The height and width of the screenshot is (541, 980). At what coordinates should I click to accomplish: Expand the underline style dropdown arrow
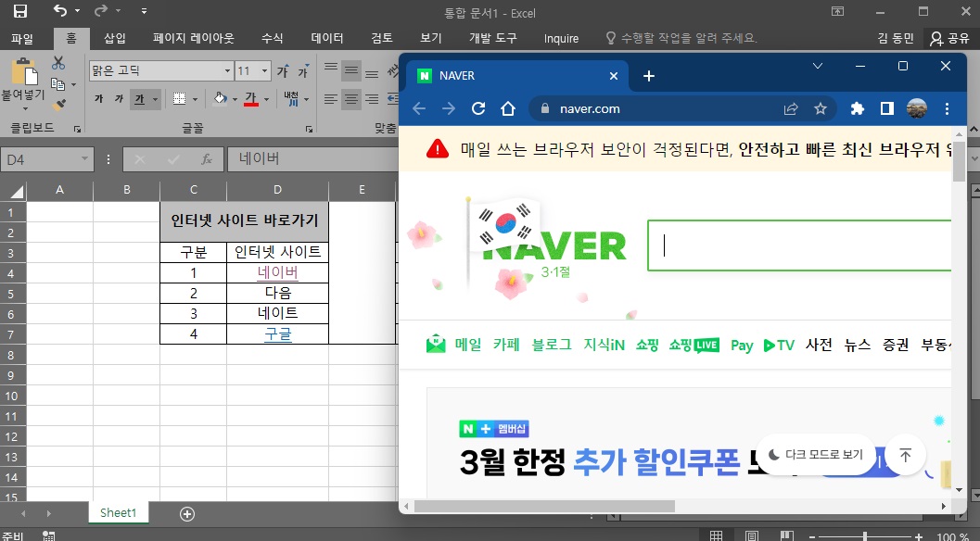coord(155,99)
